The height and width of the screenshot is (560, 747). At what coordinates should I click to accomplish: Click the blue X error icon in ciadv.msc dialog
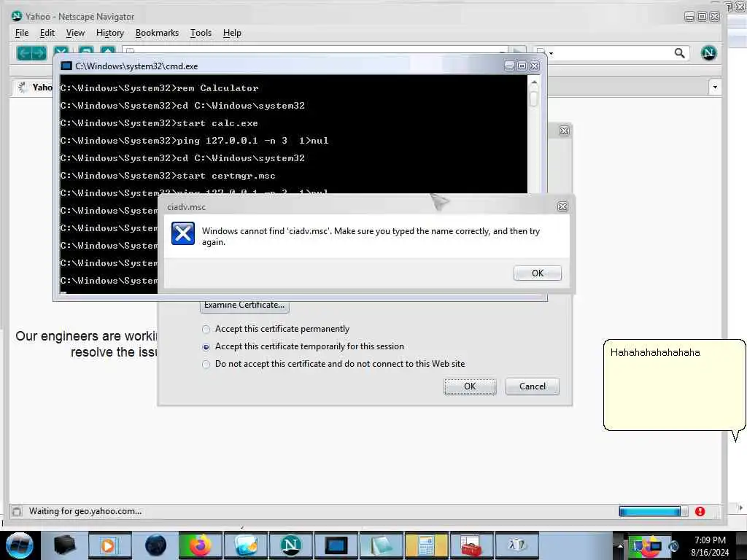click(183, 233)
